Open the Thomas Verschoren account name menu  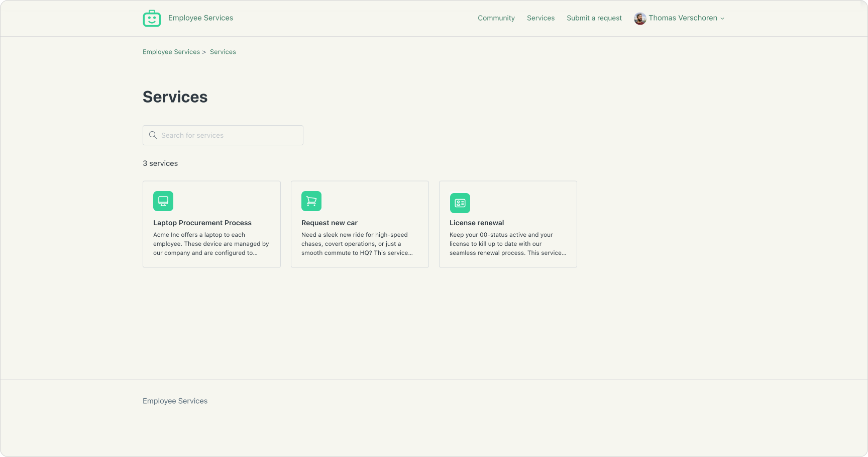683,18
